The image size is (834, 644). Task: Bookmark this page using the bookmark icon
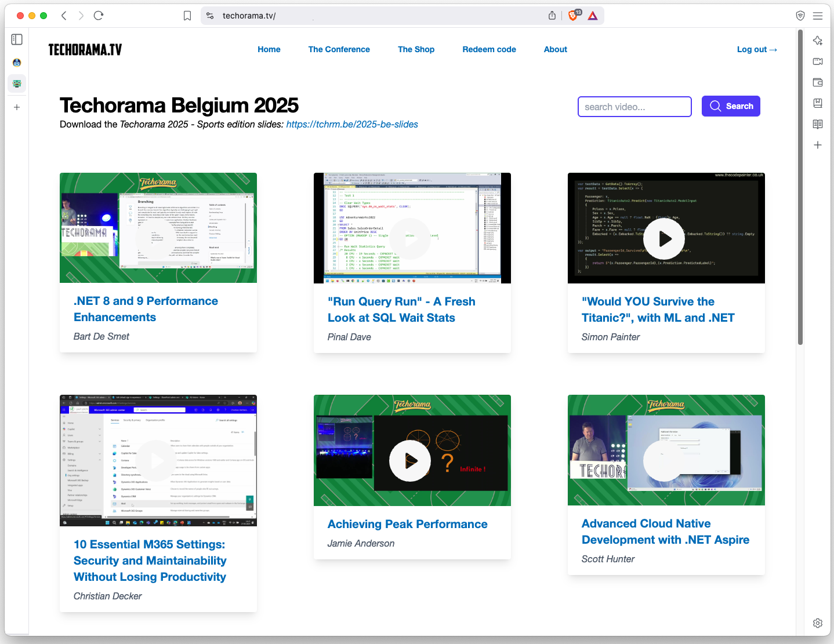pyautogui.click(x=187, y=16)
